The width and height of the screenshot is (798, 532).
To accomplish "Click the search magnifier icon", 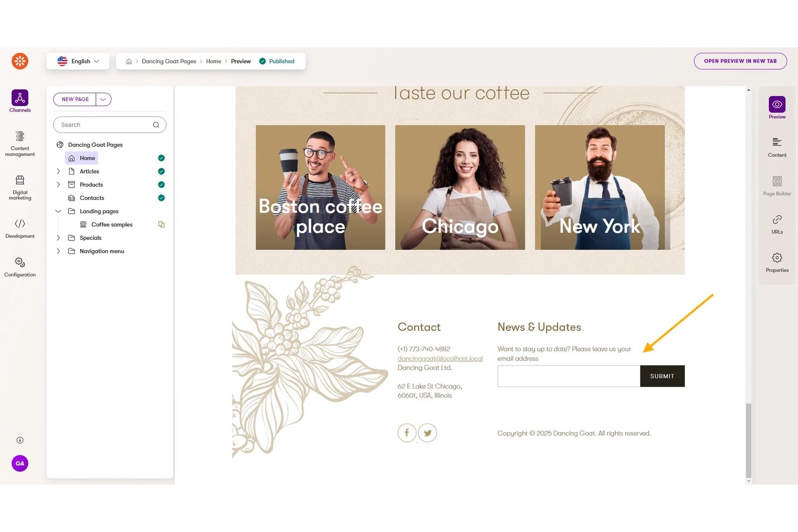I will pos(156,125).
